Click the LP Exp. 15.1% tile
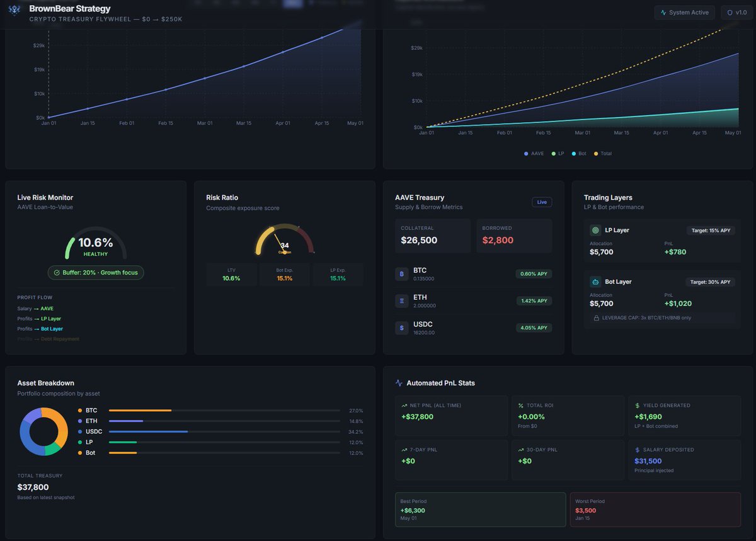The width and height of the screenshot is (756, 541). pos(338,275)
